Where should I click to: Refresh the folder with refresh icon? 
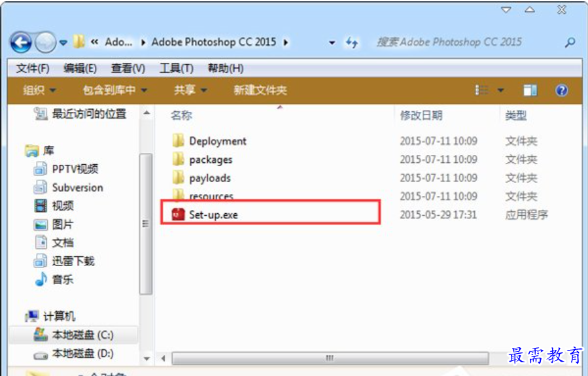point(352,43)
